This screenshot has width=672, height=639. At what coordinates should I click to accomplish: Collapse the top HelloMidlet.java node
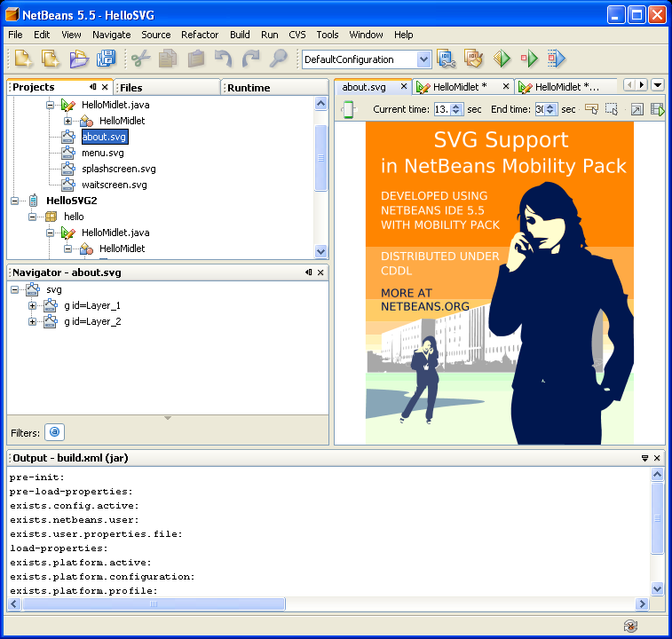click(50, 105)
